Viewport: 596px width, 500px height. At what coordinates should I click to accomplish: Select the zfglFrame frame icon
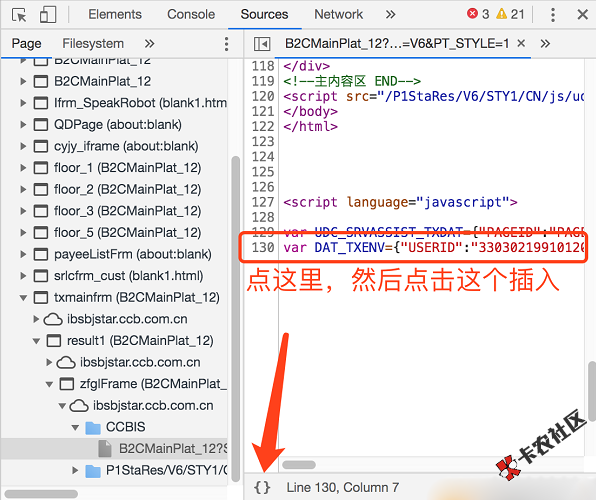[67, 384]
